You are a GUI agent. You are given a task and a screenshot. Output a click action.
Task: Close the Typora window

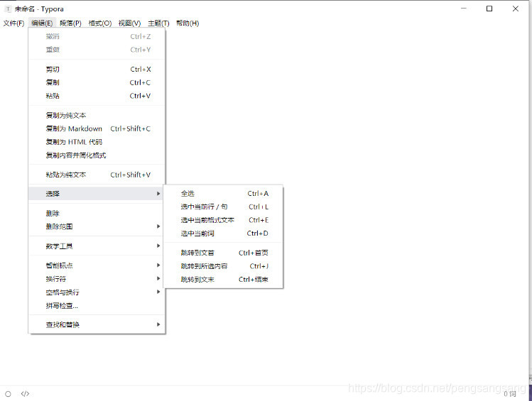click(x=516, y=9)
